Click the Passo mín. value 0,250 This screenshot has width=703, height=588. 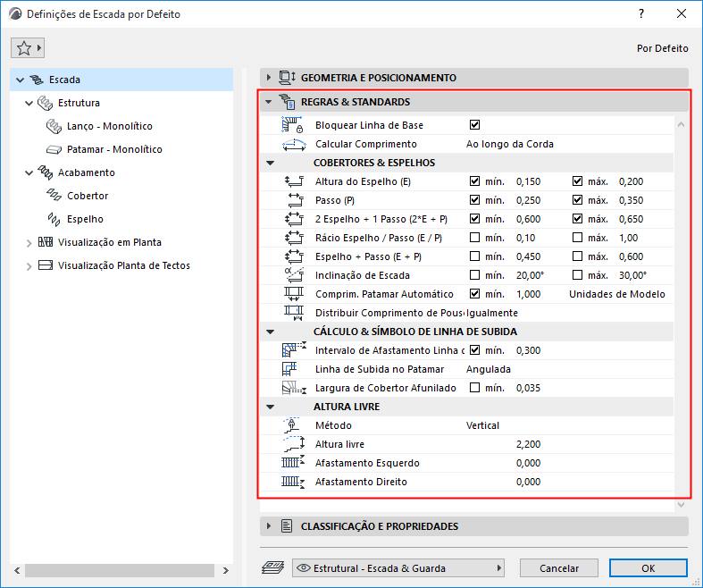(528, 200)
